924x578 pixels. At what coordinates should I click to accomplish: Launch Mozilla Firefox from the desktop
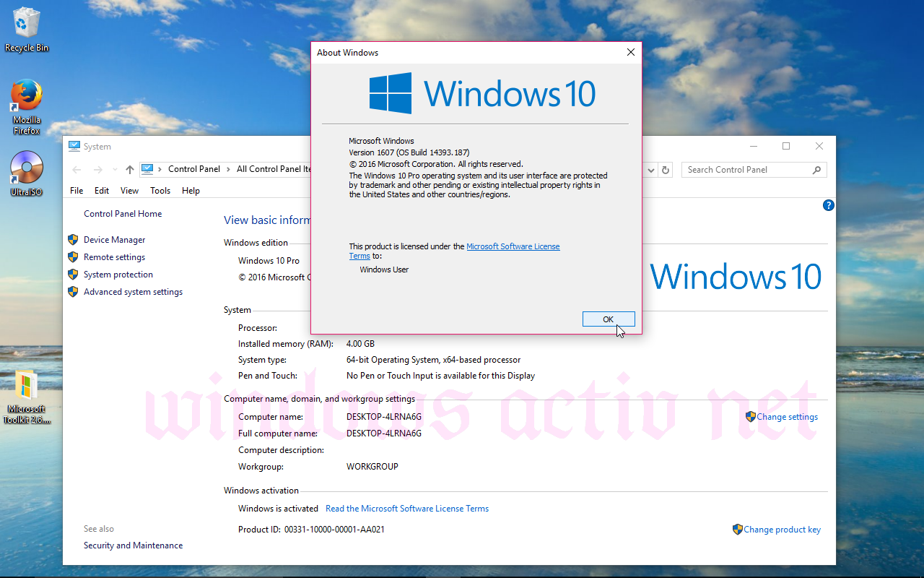(27, 107)
